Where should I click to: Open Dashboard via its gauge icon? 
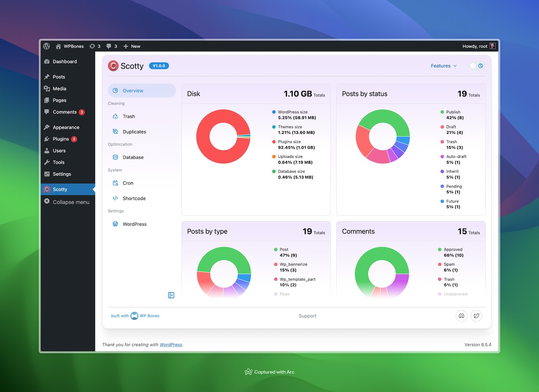(x=47, y=61)
